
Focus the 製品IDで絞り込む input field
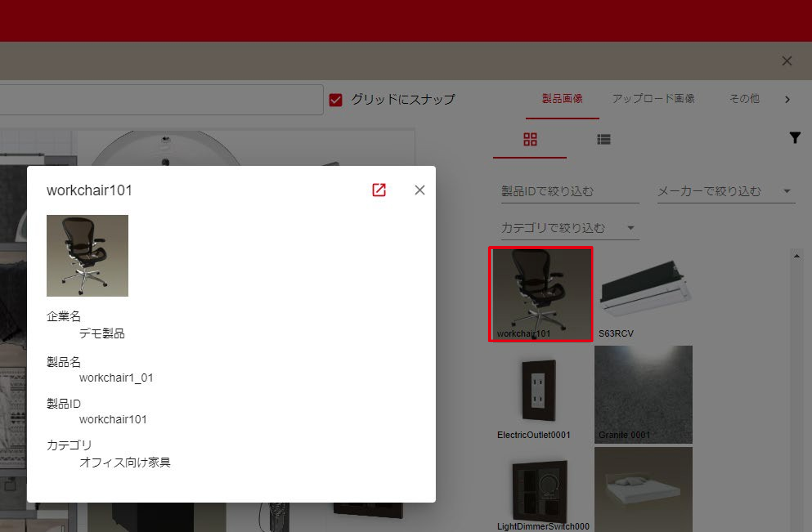pyautogui.click(x=570, y=192)
